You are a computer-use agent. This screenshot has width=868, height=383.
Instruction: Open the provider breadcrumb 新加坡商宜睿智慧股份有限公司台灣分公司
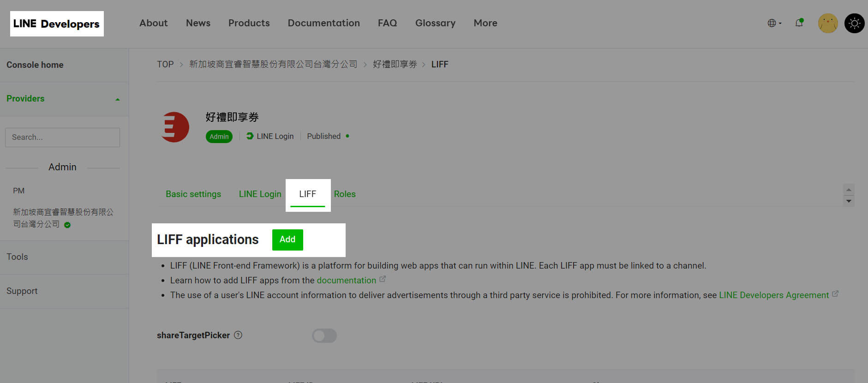click(x=273, y=64)
